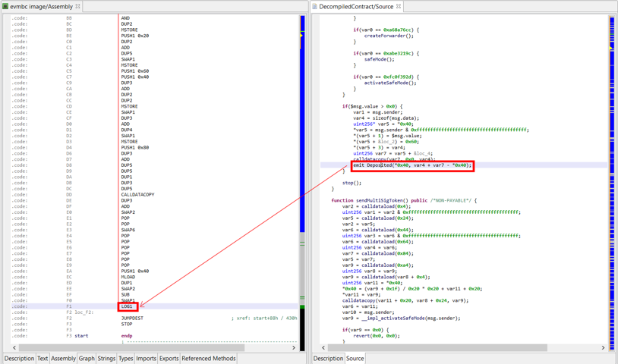Click the if($msg.value > 0x0) line
Image resolution: width=618 pixels, height=364 pixels.
coord(373,107)
